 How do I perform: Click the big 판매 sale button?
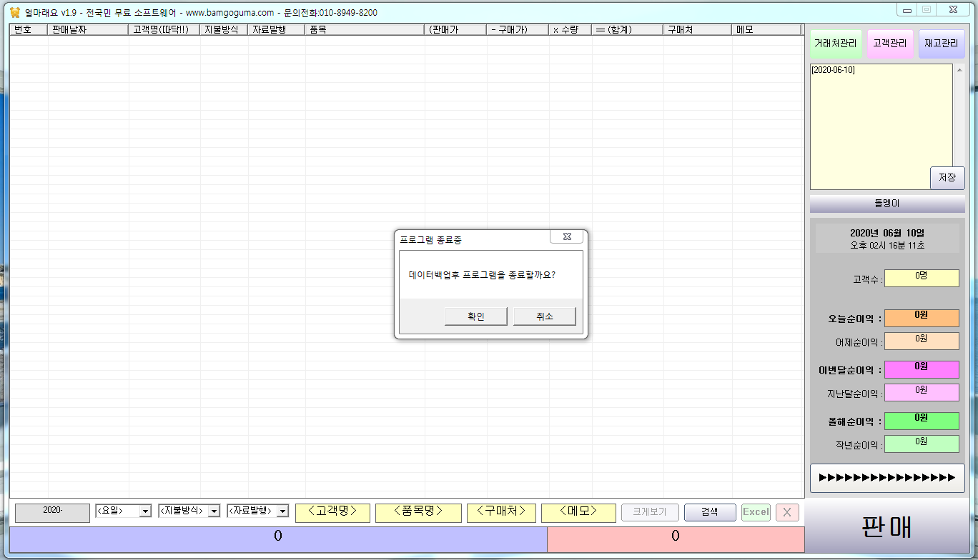pos(887,527)
